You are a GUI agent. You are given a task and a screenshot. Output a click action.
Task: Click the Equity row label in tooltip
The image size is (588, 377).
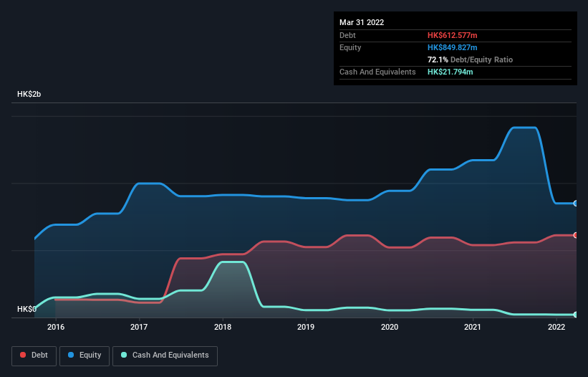350,47
